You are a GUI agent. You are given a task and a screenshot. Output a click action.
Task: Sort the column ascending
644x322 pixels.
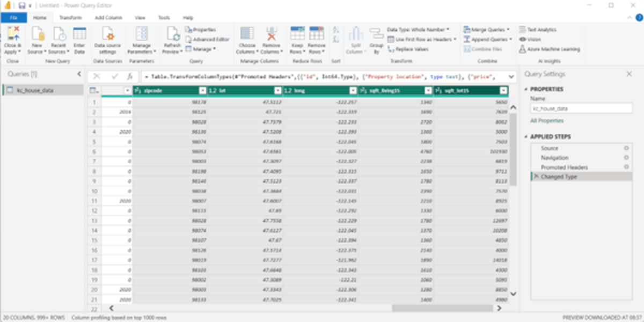click(336, 30)
